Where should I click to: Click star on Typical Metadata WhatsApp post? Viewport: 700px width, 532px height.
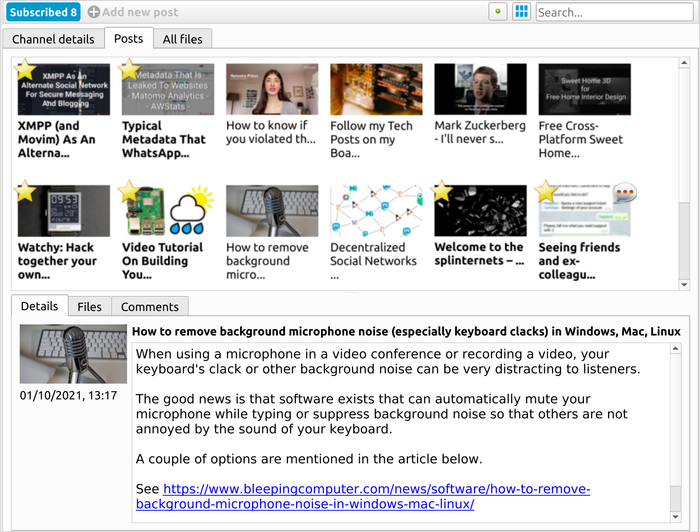point(129,69)
